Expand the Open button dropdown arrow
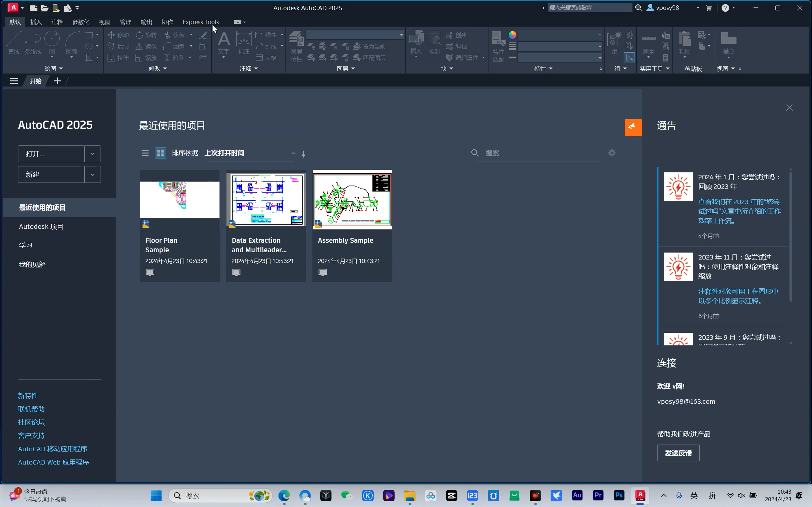The image size is (812, 507). click(x=92, y=154)
